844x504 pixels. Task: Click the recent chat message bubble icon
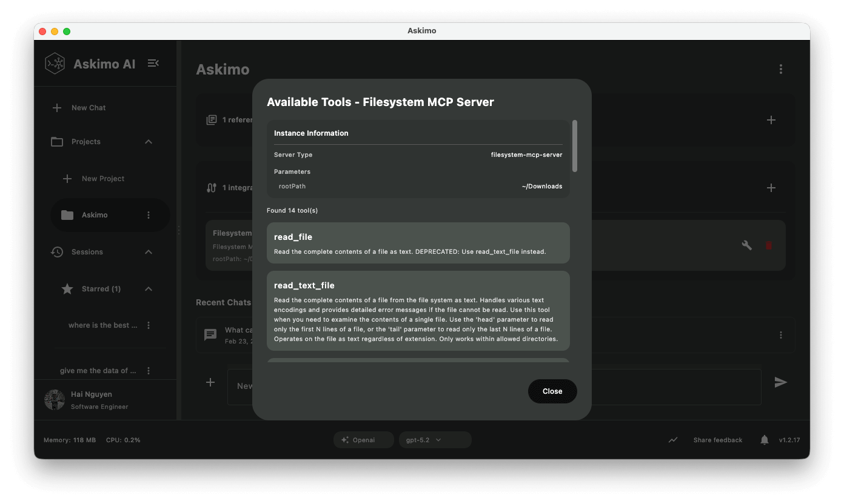(x=210, y=334)
